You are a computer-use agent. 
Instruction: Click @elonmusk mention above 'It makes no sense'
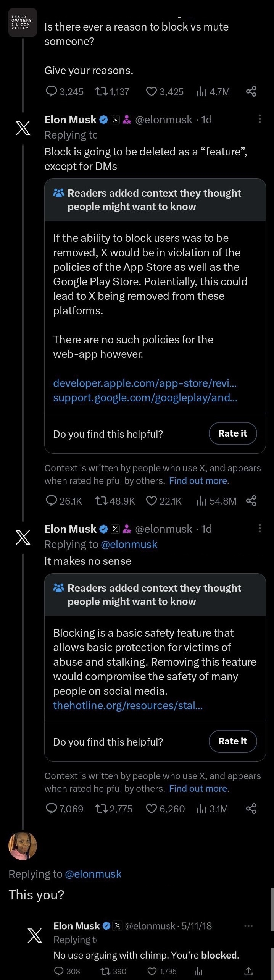pyautogui.click(x=129, y=544)
